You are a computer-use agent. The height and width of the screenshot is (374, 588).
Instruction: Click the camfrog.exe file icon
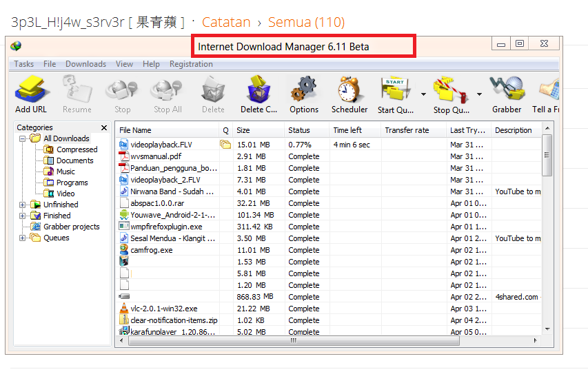124,249
